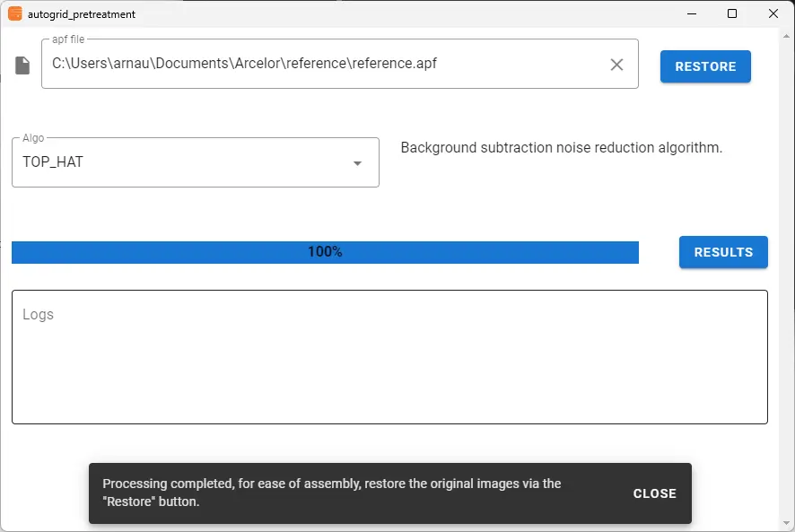Click the orange autogrid_pretreatment app icon
Screen dimensions: 795x532
(15, 13)
